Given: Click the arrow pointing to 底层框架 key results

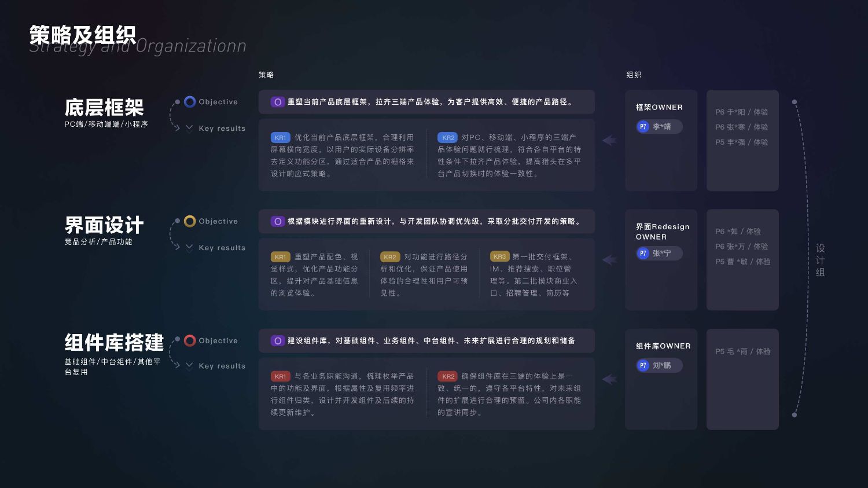Looking at the screenshot, I should [609, 140].
